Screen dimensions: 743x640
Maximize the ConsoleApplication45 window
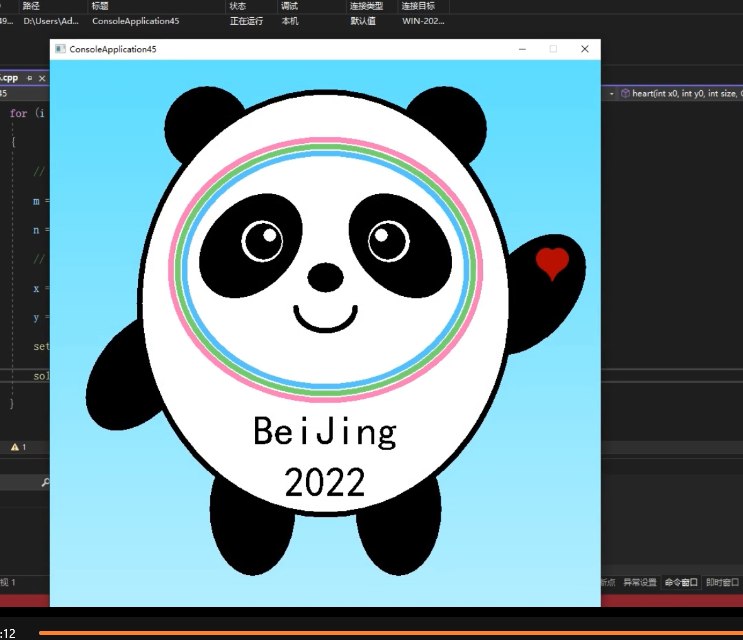(x=553, y=49)
